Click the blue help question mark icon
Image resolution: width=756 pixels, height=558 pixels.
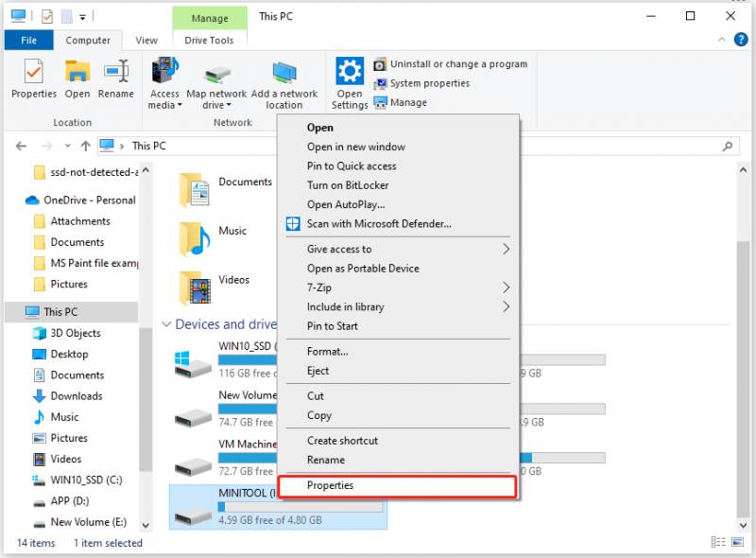(x=741, y=40)
